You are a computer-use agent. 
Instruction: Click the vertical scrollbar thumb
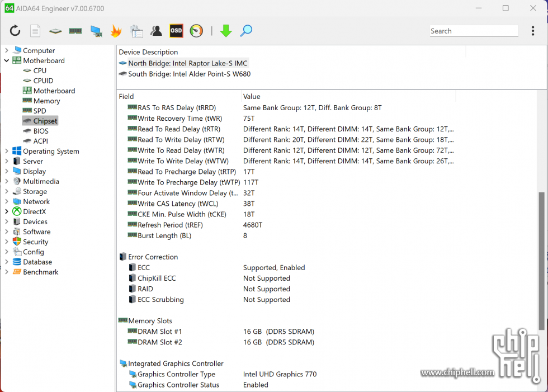[x=541, y=261]
